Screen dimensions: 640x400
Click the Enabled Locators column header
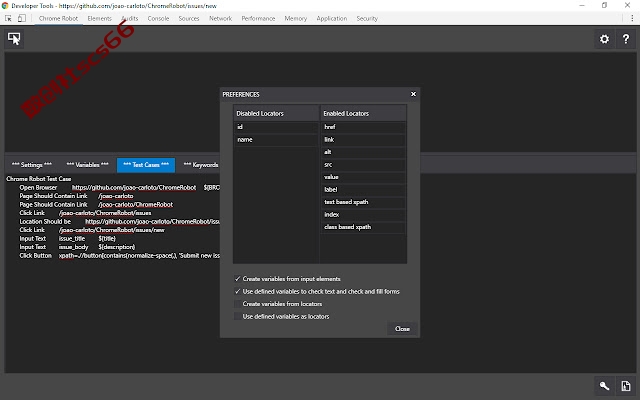(363, 113)
